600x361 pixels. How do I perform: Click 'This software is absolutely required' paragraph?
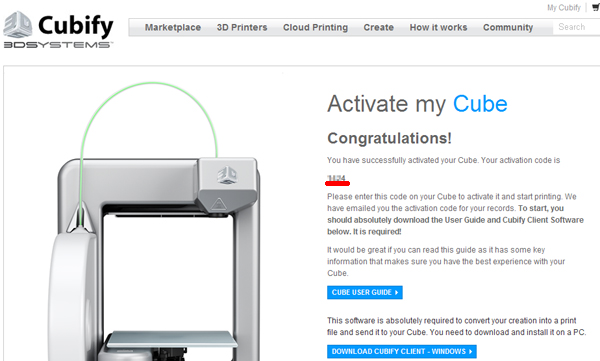[457, 327]
